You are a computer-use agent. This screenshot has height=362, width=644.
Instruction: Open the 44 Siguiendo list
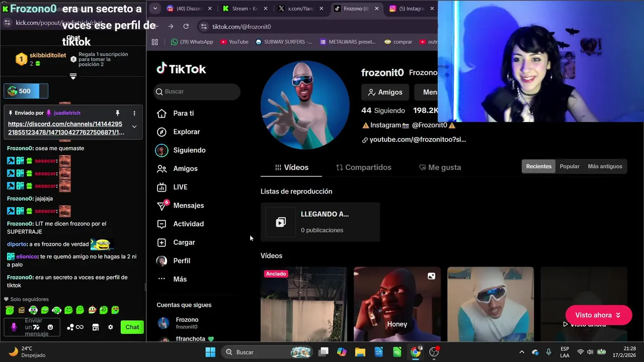383,111
